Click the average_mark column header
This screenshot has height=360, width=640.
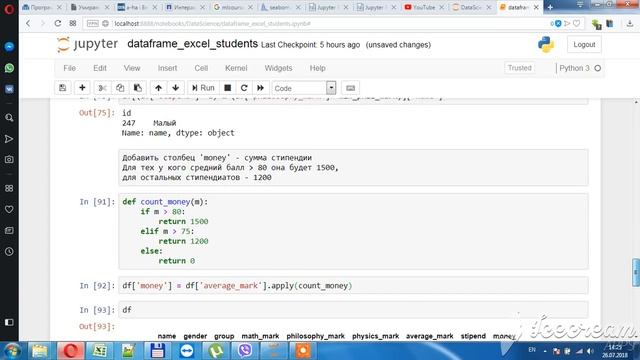429,336
